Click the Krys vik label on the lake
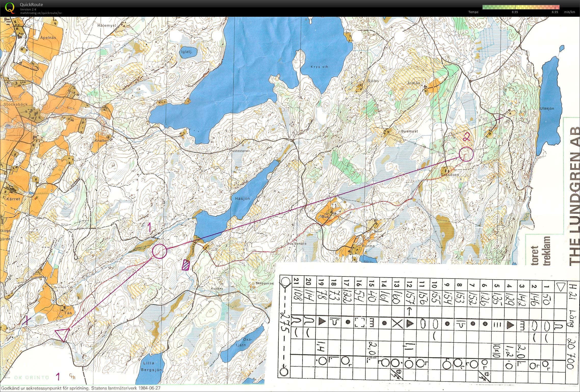 (319, 67)
